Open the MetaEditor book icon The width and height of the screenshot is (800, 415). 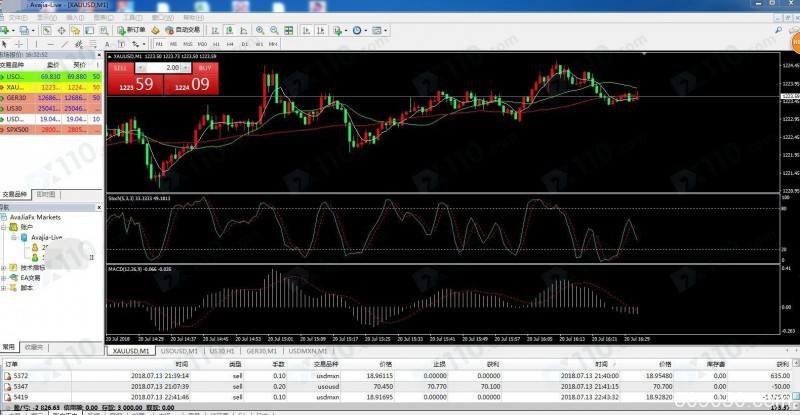(x=156, y=30)
